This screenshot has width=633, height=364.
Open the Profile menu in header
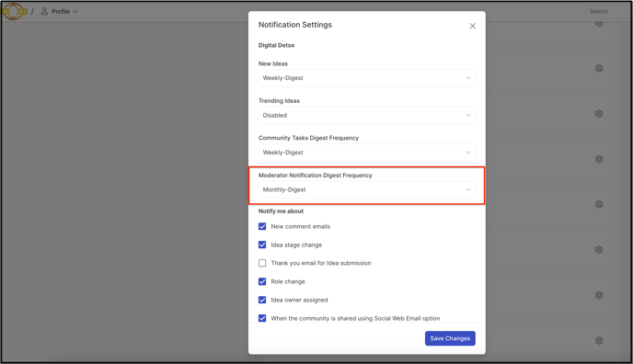point(59,11)
